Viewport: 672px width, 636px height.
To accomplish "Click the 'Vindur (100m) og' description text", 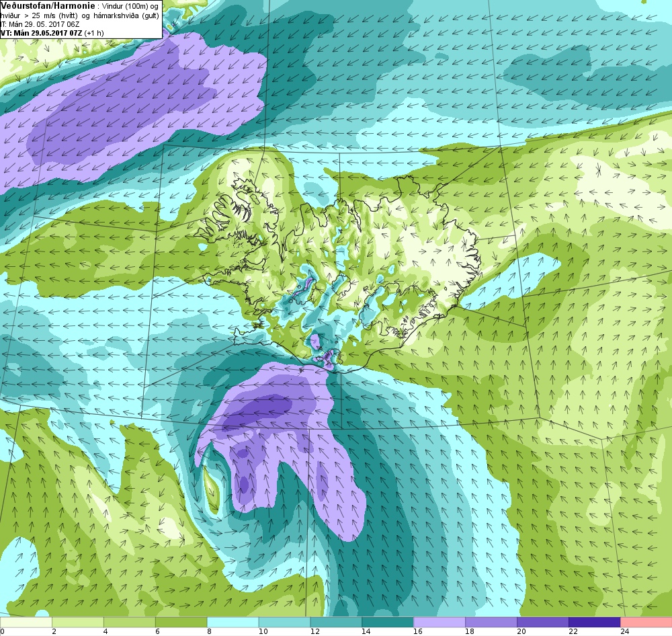I will [x=132, y=7].
